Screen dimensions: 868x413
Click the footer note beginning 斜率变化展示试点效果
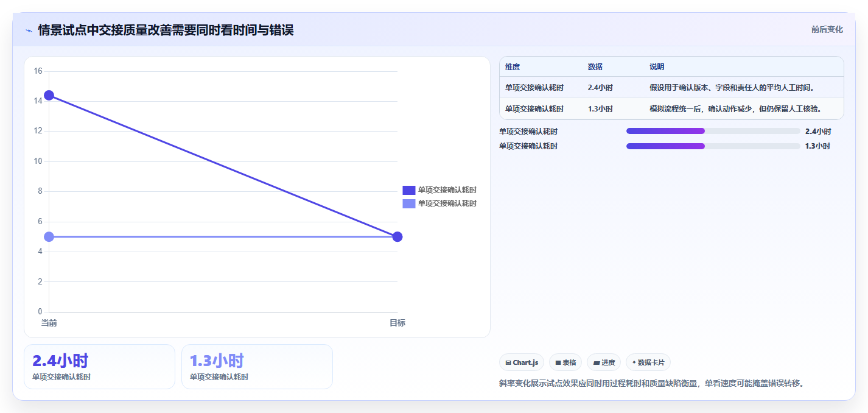click(651, 384)
